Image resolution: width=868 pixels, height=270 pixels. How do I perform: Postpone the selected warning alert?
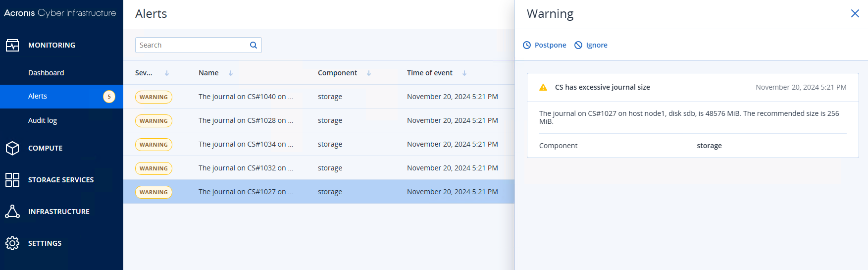pyautogui.click(x=545, y=45)
